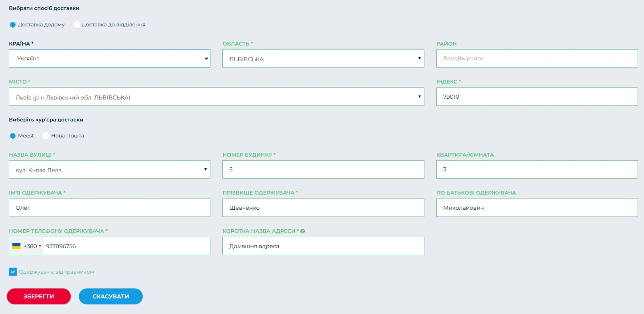Uncheck Одержувач є відправником checkbox

click(x=13, y=272)
